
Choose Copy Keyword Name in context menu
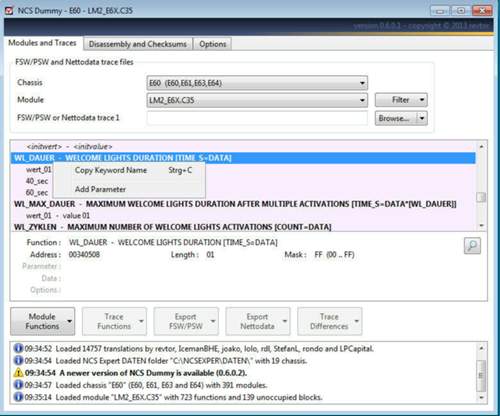click(x=129, y=170)
